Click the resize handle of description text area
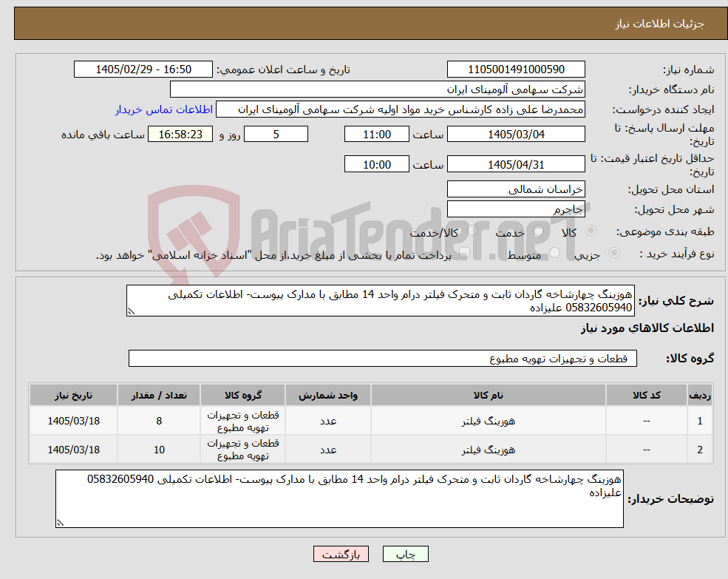The width and height of the screenshot is (728, 579). tap(131, 312)
